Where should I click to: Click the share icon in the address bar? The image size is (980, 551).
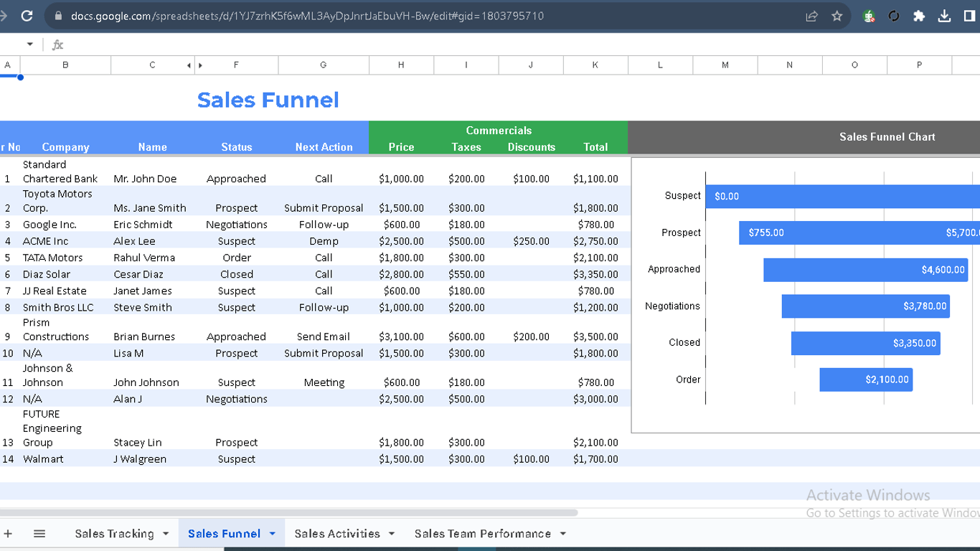(x=811, y=16)
